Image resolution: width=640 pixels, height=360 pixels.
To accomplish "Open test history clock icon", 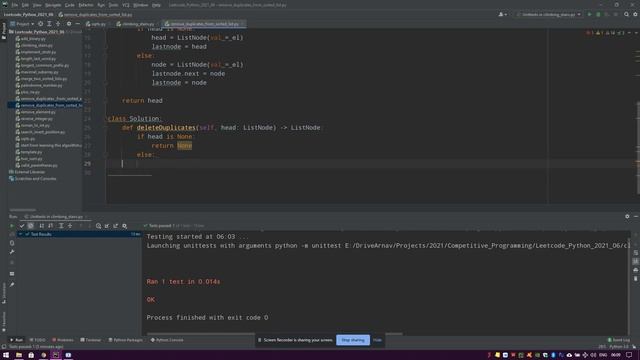I will pyautogui.click(x=98, y=226).
